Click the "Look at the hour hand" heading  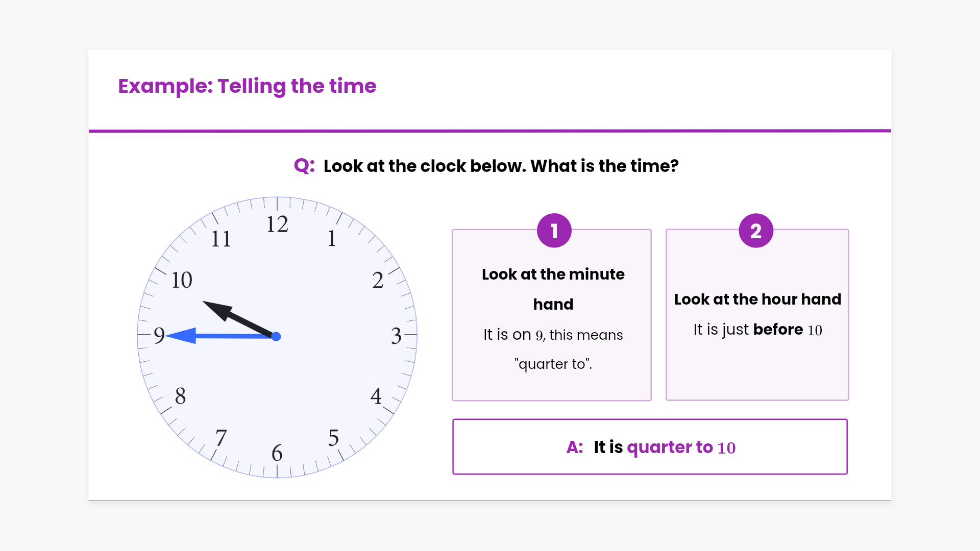(x=757, y=299)
